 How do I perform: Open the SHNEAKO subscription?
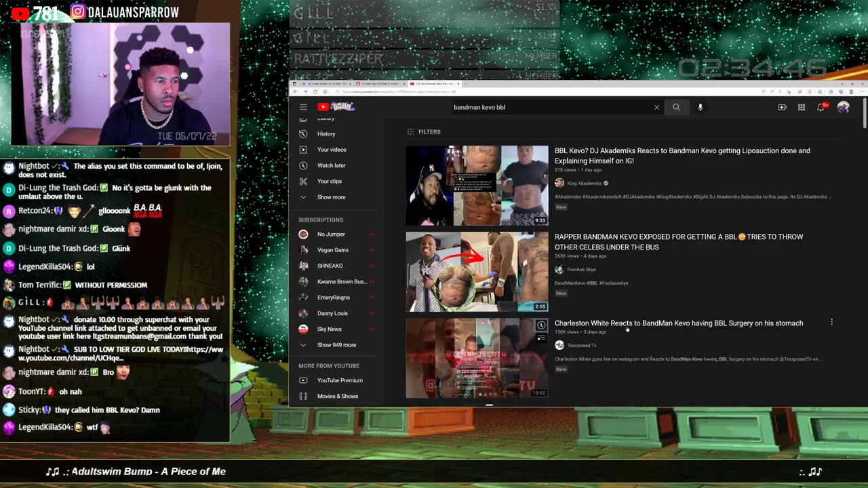coord(337,266)
